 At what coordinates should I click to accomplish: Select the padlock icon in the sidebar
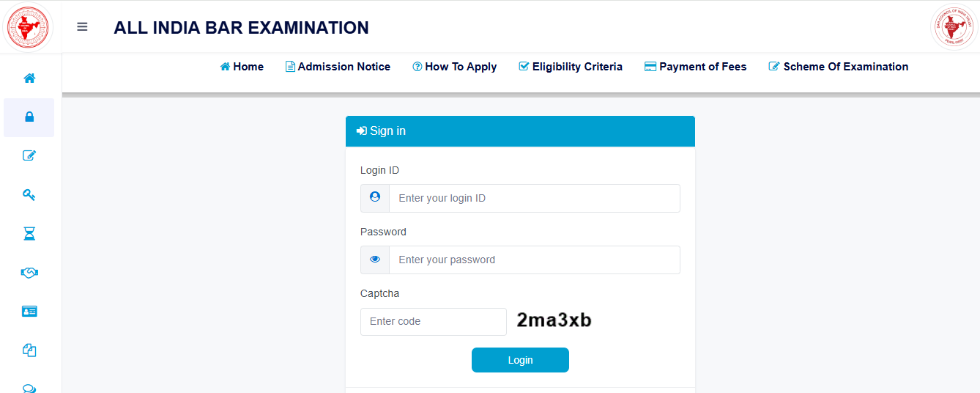(x=29, y=117)
